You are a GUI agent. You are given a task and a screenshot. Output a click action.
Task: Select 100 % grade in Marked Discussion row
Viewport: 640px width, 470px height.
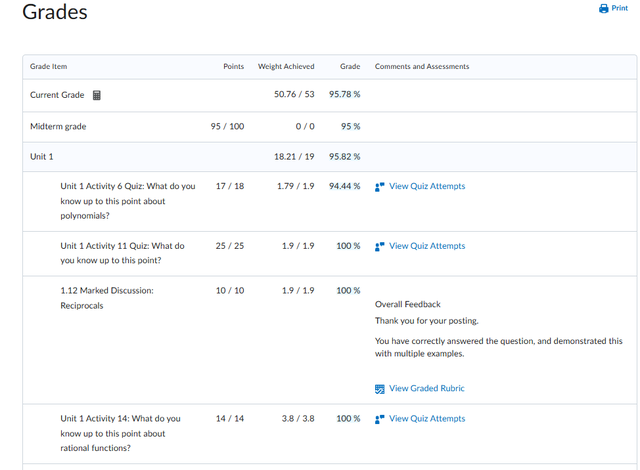pyautogui.click(x=348, y=290)
